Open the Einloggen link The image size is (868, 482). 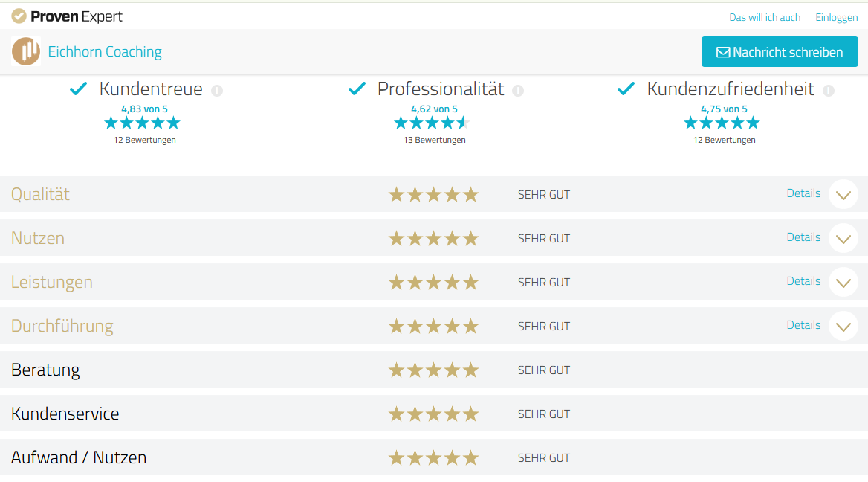(x=836, y=17)
